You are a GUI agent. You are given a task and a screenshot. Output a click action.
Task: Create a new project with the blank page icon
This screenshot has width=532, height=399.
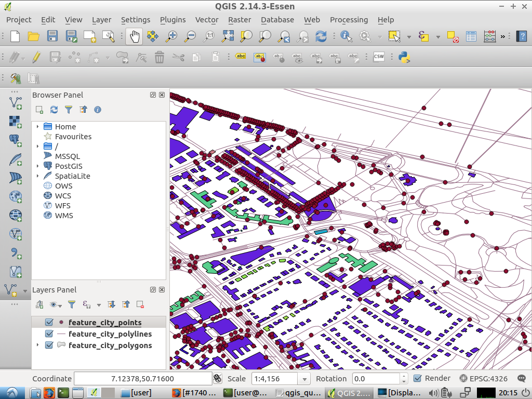click(x=15, y=36)
